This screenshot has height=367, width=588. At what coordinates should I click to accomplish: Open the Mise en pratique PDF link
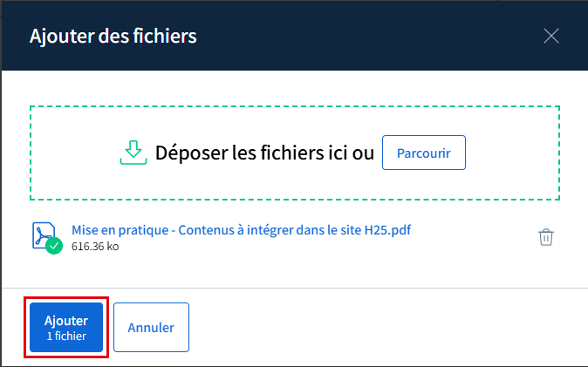tap(241, 230)
